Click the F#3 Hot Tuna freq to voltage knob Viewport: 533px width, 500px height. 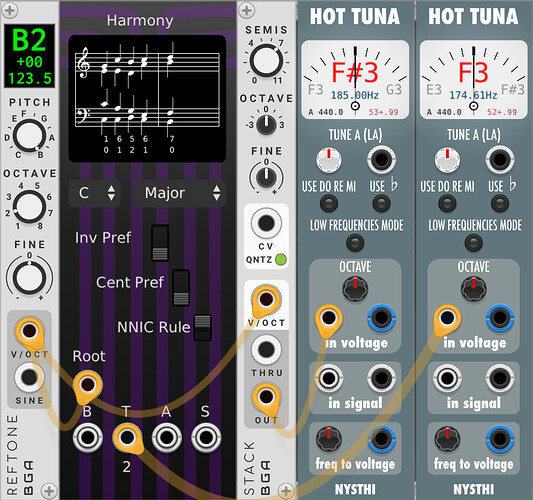pos(329,439)
